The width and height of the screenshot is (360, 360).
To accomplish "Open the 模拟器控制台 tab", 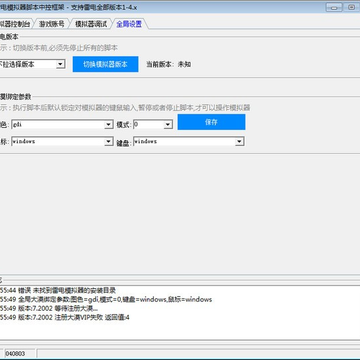I will [16, 24].
